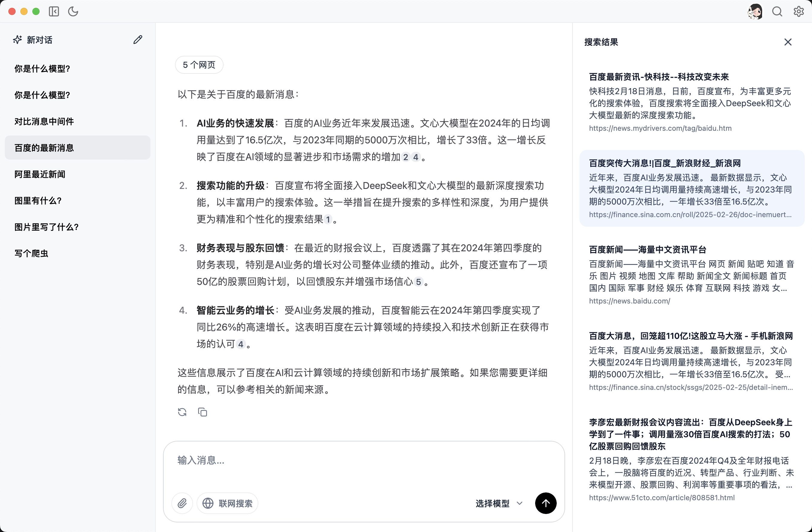Close the 搜索结果 panel
The image size is (812, 532).
pyautogui.click(x=788, y=42)
